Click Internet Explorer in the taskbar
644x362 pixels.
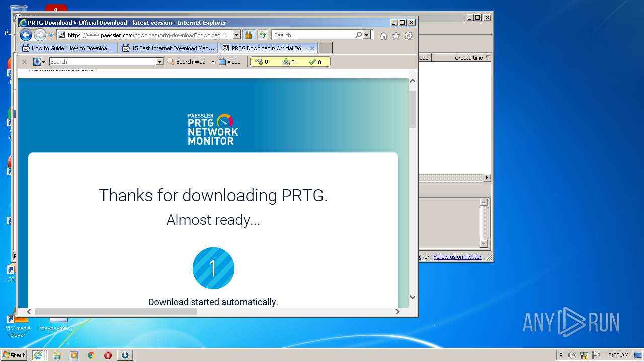point(38,355)
